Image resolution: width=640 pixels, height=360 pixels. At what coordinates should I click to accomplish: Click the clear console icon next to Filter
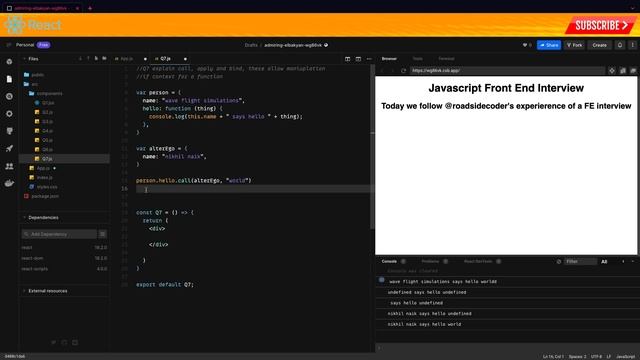(559, 262)
